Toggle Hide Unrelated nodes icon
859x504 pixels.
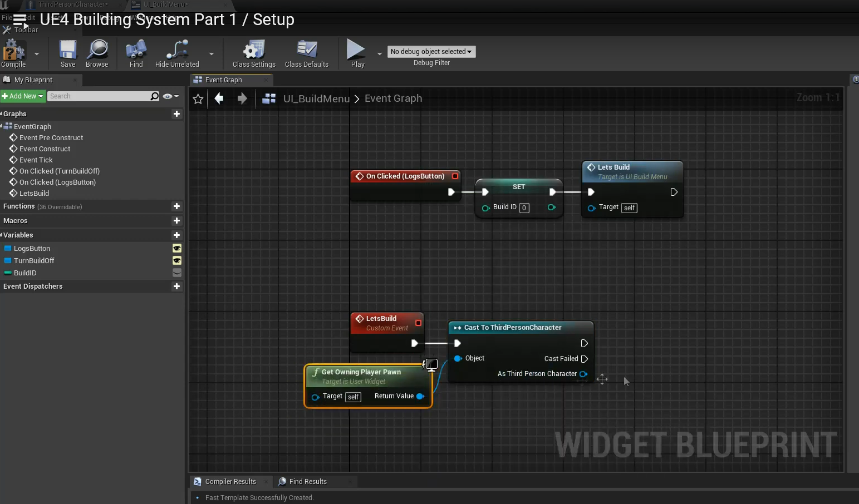177,51
